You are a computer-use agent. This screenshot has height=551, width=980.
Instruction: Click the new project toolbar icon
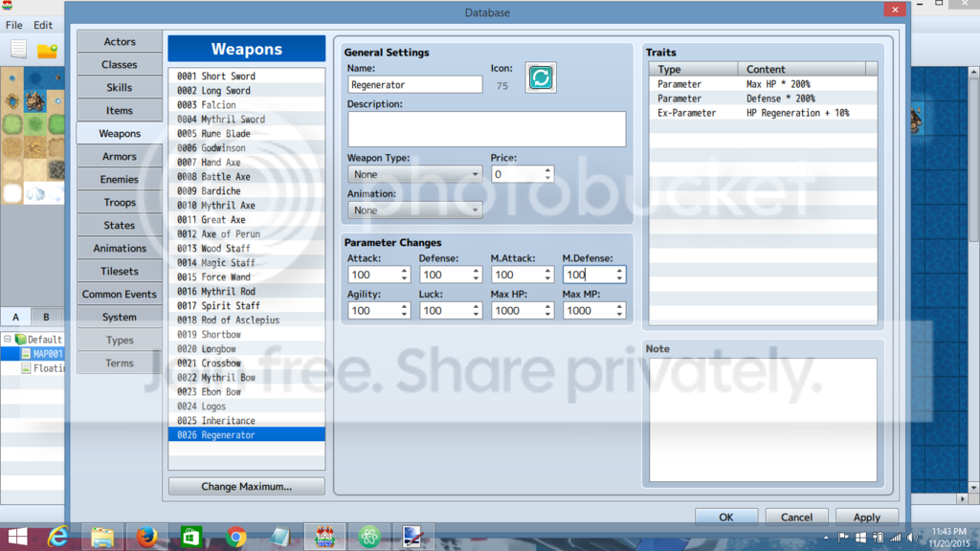coord(18,50)
